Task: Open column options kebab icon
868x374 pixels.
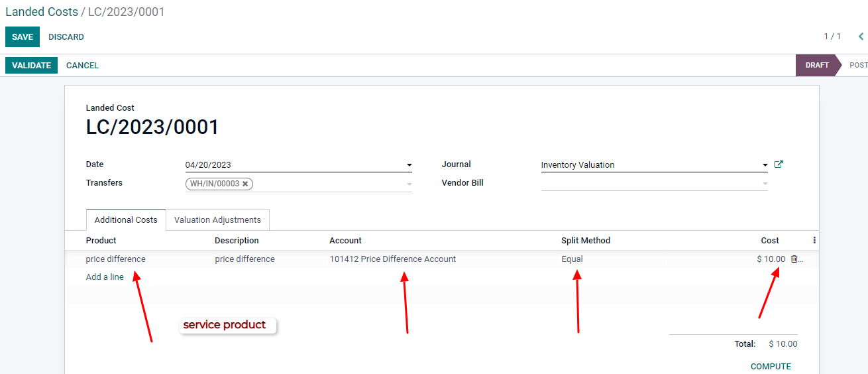Action: click(x=814, y=240)
